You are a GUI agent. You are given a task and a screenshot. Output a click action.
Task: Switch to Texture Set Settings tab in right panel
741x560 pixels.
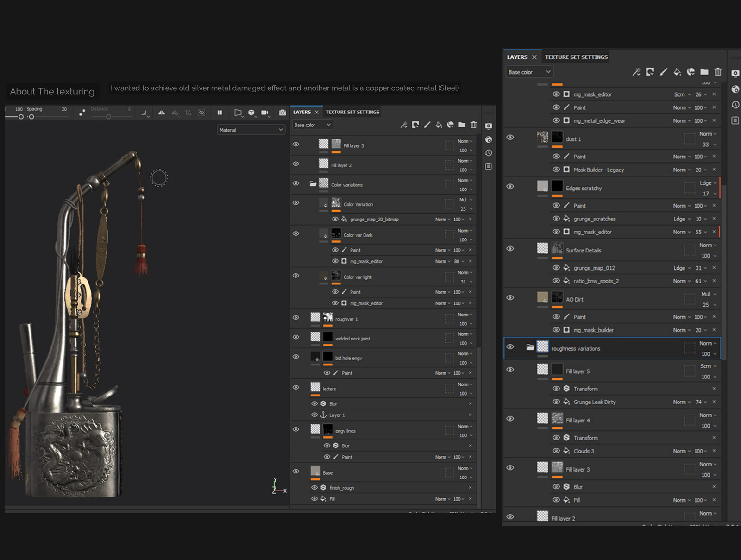[x=576, y=57]
